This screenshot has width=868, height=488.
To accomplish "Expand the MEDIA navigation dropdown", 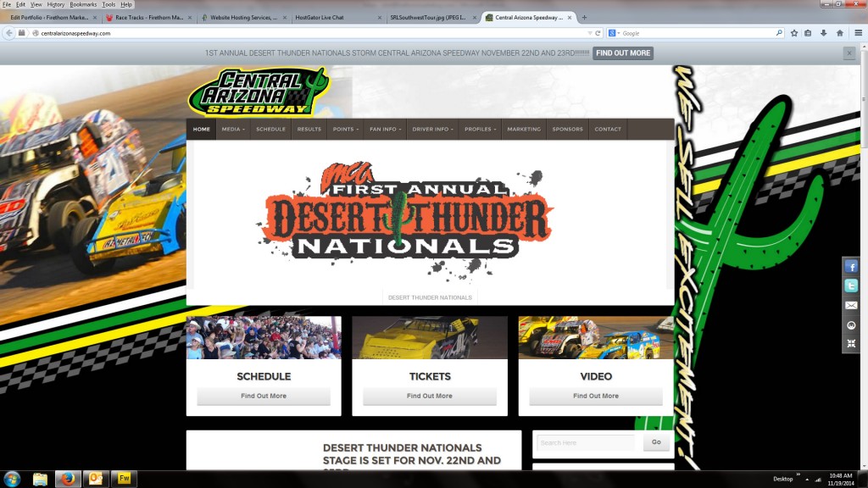I will [233, 129].
